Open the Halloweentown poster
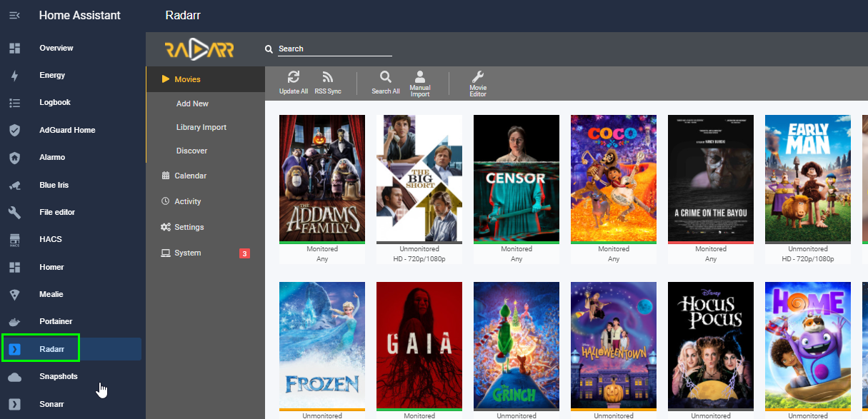Screen dimensions: 868x419 tap(614, 345)
